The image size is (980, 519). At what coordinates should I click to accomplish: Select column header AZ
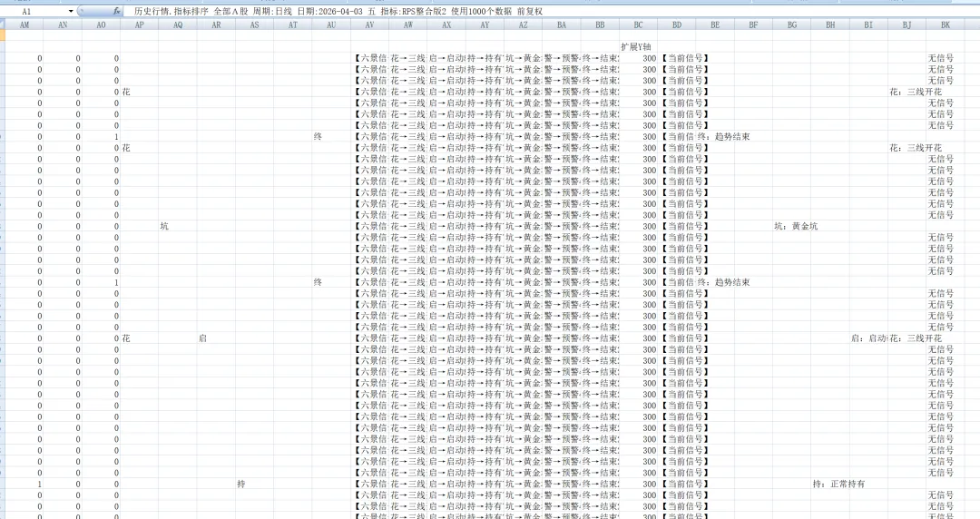tap(524, 25)
